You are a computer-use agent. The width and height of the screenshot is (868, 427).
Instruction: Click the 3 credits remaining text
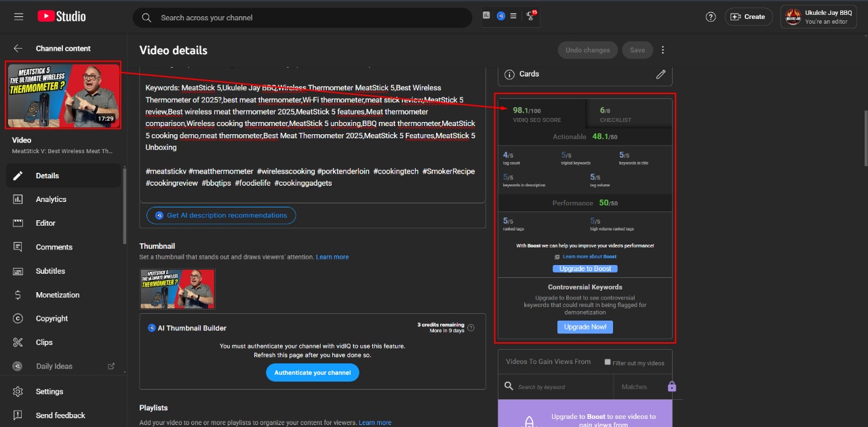coord(441,325)
